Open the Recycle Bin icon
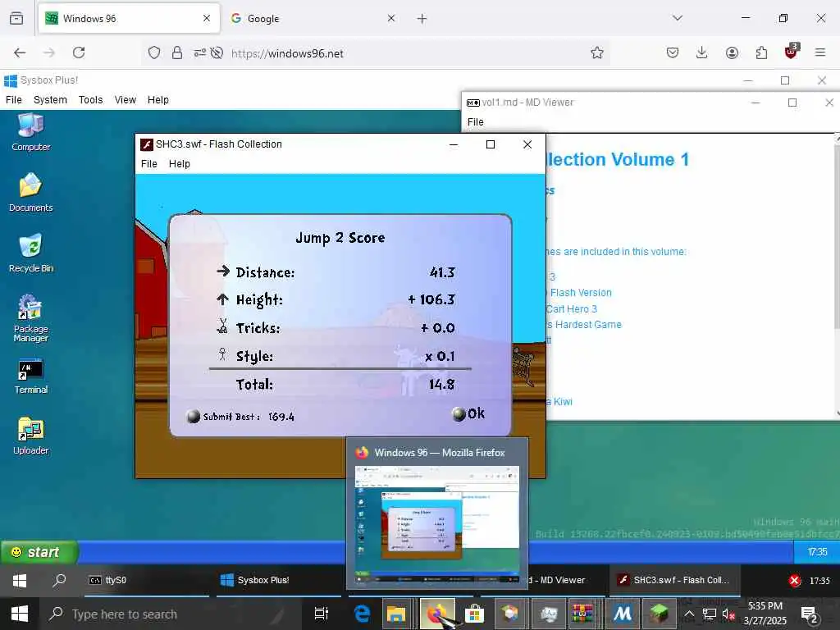840x630 pixels. tap(30, 253)
